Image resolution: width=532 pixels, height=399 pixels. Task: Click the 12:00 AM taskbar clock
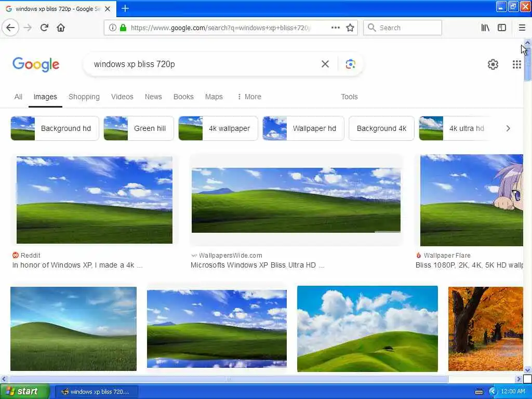click(x=513, y=392)
